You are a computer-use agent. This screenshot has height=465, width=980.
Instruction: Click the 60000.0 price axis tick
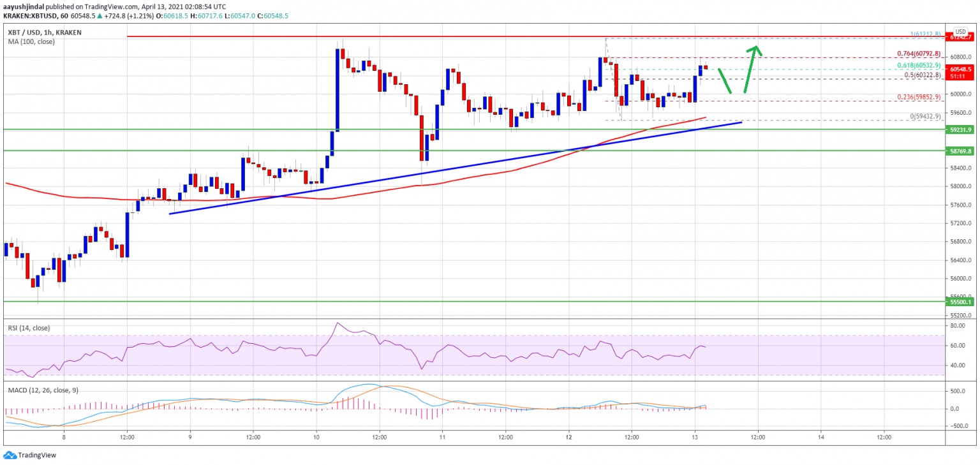point(961,94)
